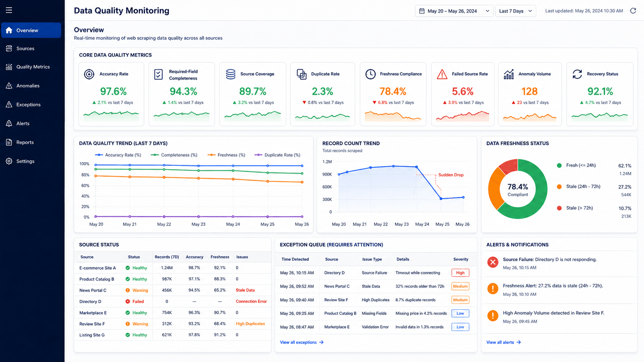Click the Recovery Status sync icon
Image resolution: width=644 pixels, height=362 pixels.
point(577,74)
